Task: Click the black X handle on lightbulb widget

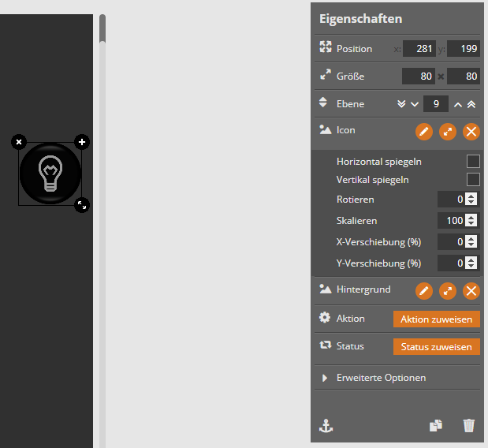Action: pos(19,142)
